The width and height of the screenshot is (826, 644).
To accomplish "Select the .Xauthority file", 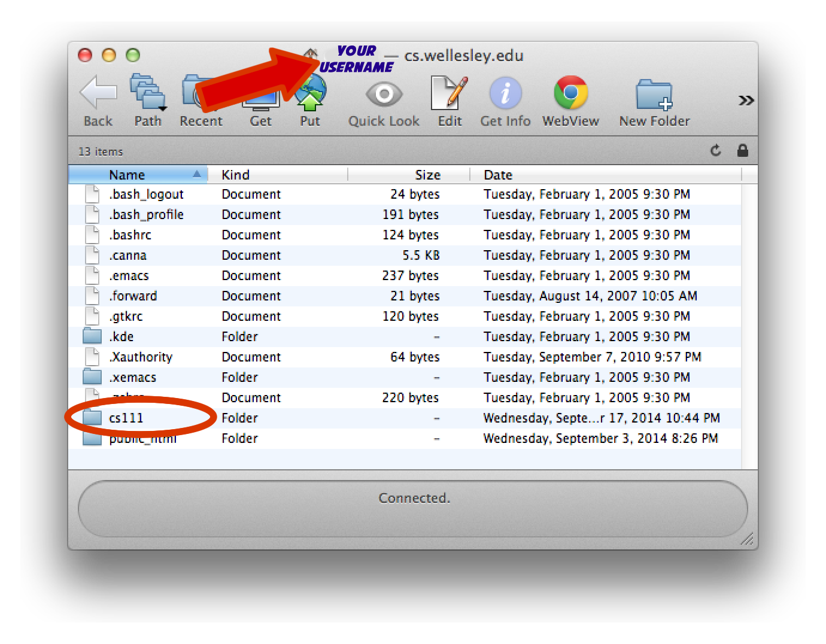I will click(141, 357).
